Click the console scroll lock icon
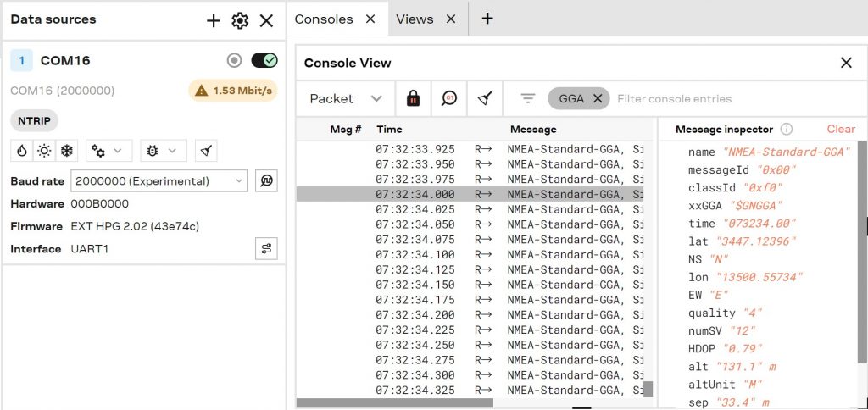 (x=413, y=98)
